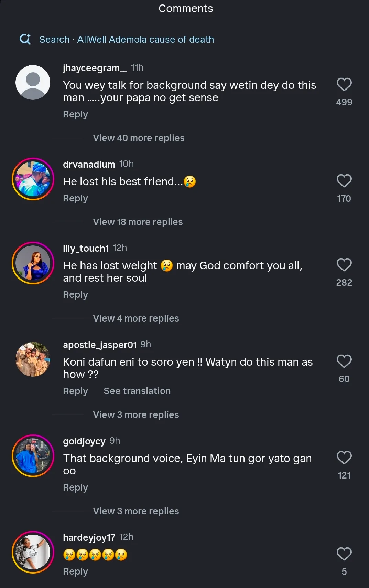See translation of apostle_jasper01's comment

(x=137, y=391)
